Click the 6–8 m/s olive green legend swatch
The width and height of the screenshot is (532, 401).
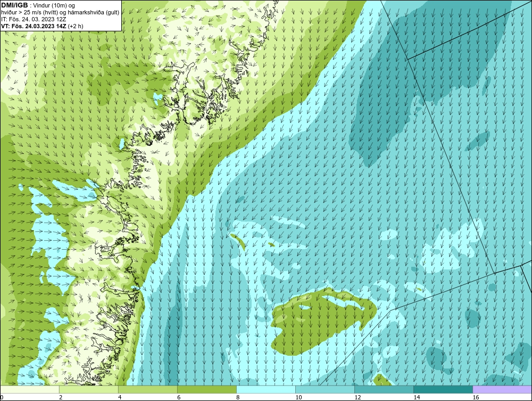[x=207, y=389]
